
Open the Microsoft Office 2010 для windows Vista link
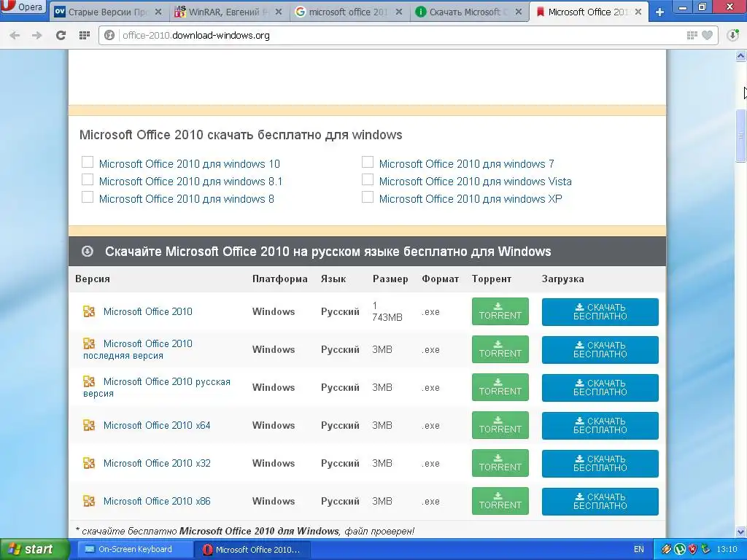click(x=475, y=182)
